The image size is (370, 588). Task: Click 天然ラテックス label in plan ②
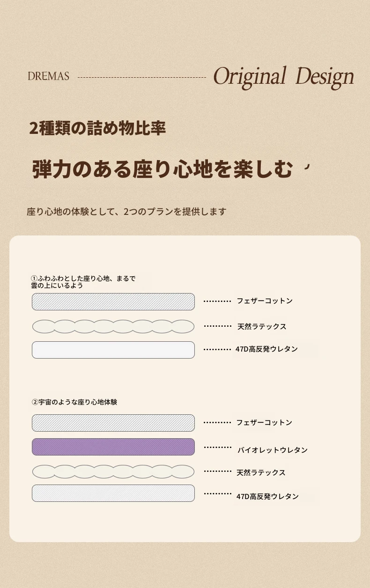pyautogui.click(x=261, y=472)
